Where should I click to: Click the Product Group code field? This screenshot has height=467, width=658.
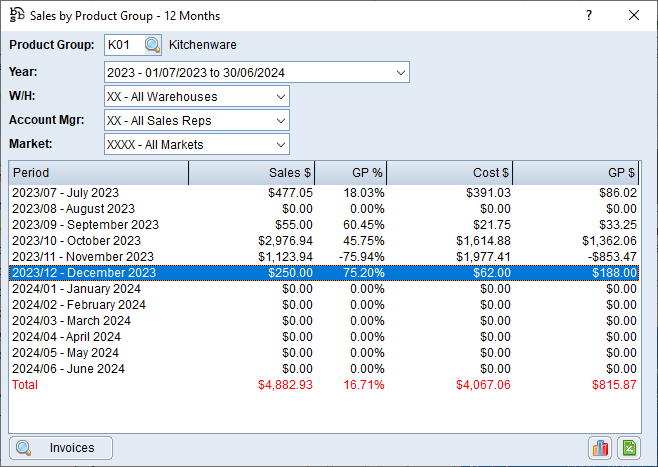[x=123, y=45]
